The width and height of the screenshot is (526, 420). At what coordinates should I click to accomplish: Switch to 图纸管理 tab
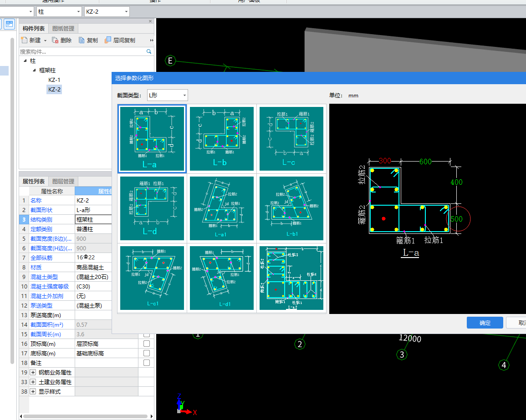(x=63, y=29)
